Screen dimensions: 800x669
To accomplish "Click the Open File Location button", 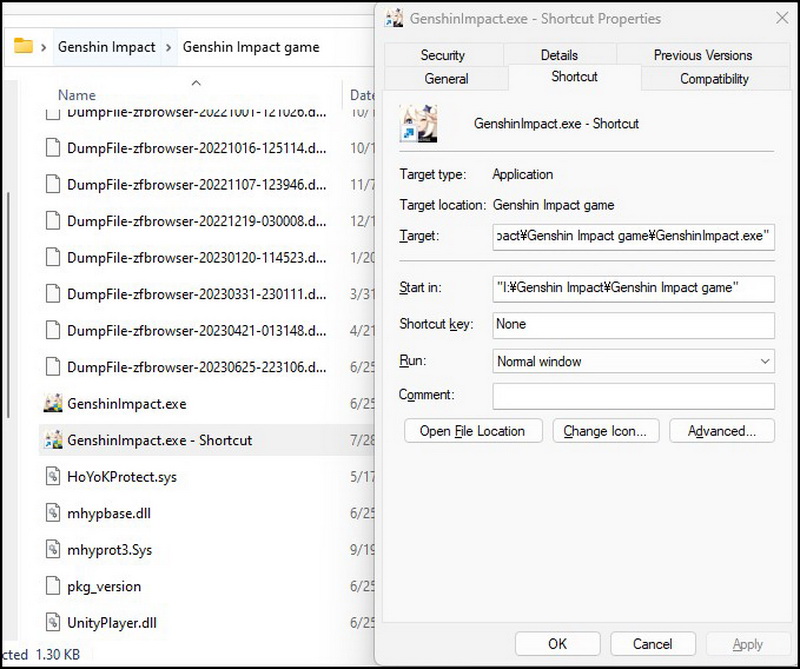I will pos(473,431).
